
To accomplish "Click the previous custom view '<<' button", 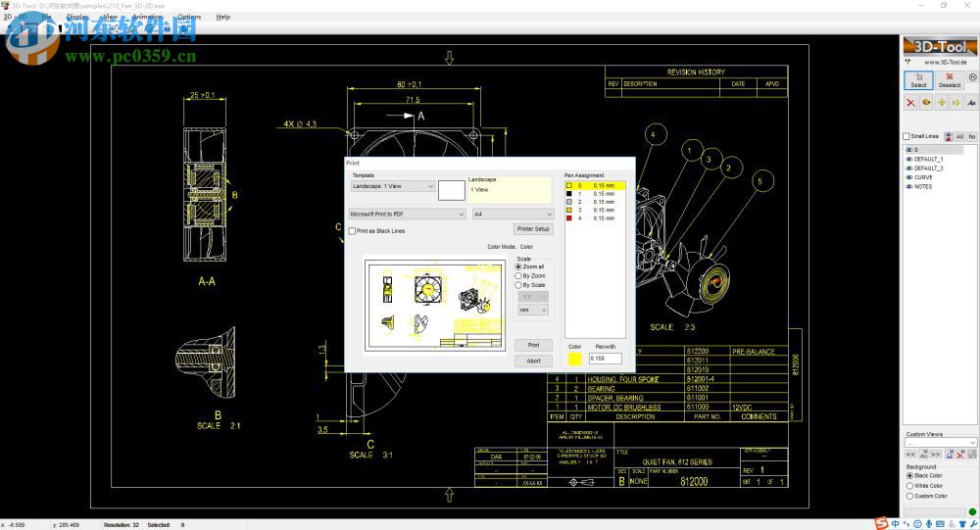I will pos(910,455).
